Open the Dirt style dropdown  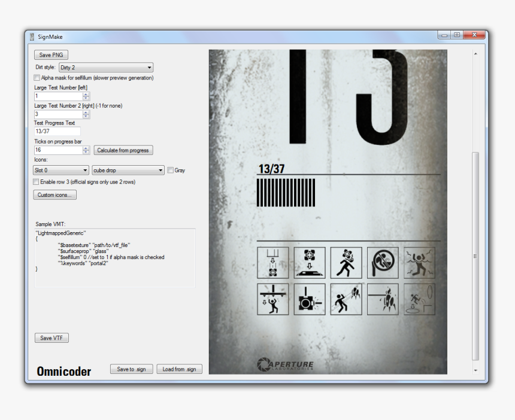coord(106,67)
